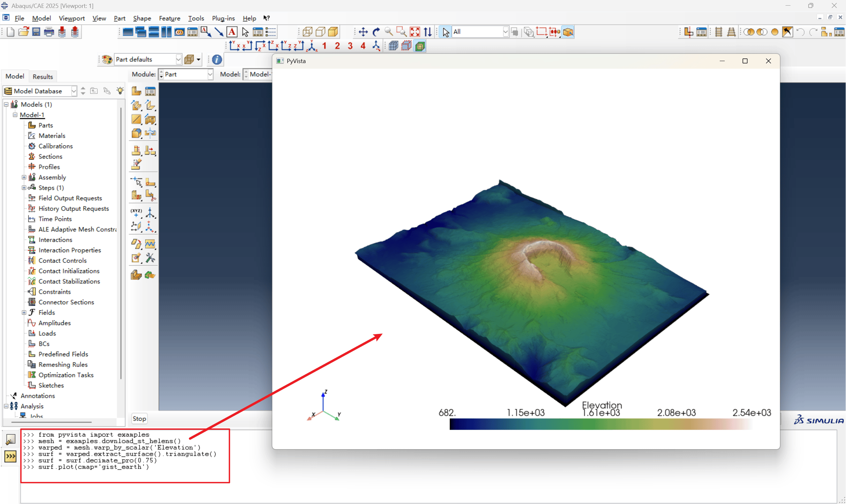Click the Elevation color bar in PyVista
This screenshot has height=504, width=846.
point(601,424)
